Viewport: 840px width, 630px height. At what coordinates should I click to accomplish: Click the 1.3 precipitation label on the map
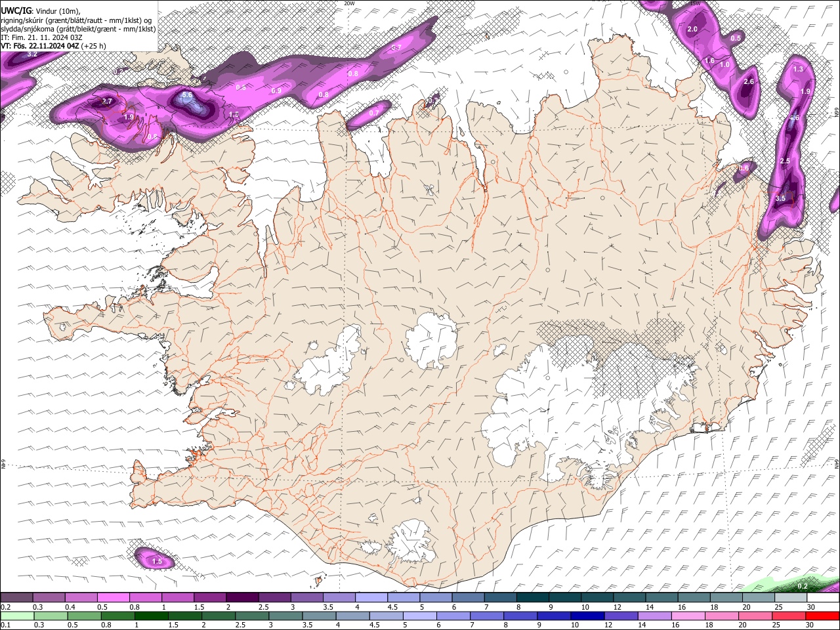(x=798, y=69)
